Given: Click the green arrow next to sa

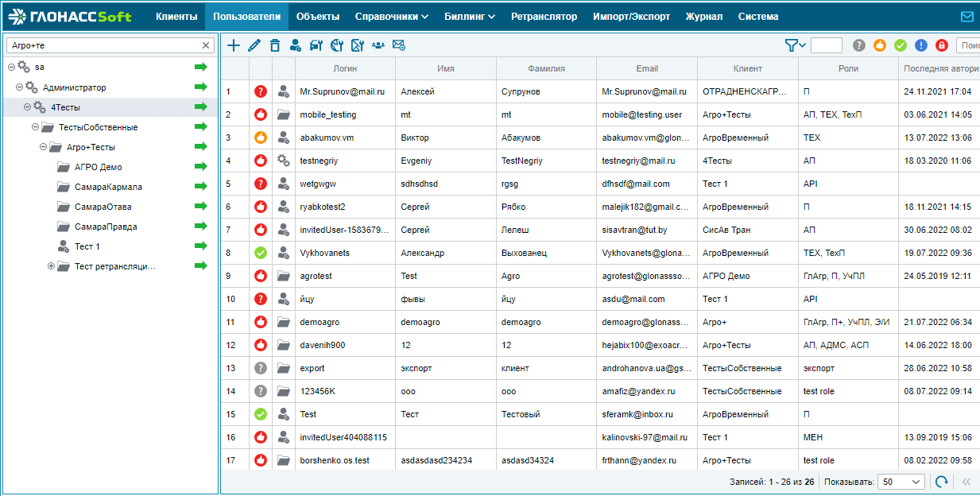Looking at the screenshot, I should (x=200, y=67).
